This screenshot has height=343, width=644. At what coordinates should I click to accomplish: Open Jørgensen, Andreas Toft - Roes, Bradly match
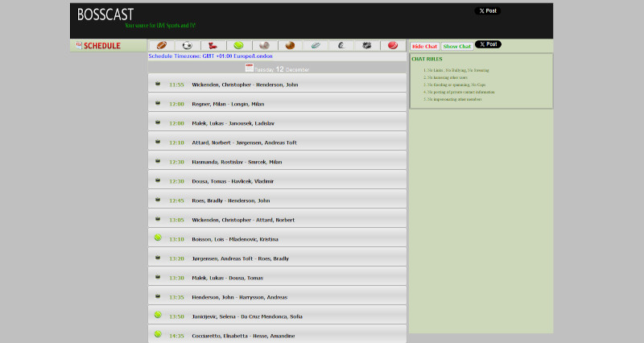click(x=240, y=258)
